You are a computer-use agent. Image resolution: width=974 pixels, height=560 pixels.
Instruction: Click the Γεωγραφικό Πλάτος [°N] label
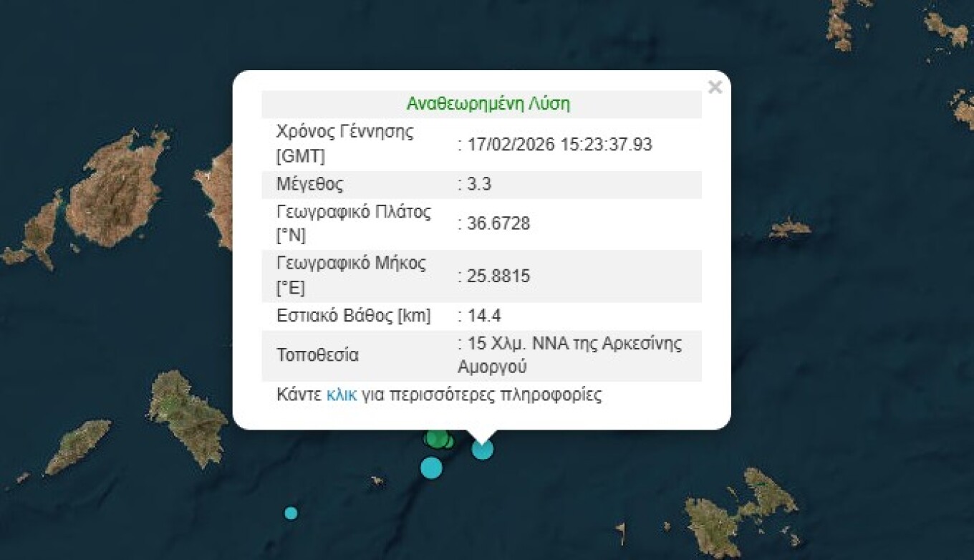(353, 224)
